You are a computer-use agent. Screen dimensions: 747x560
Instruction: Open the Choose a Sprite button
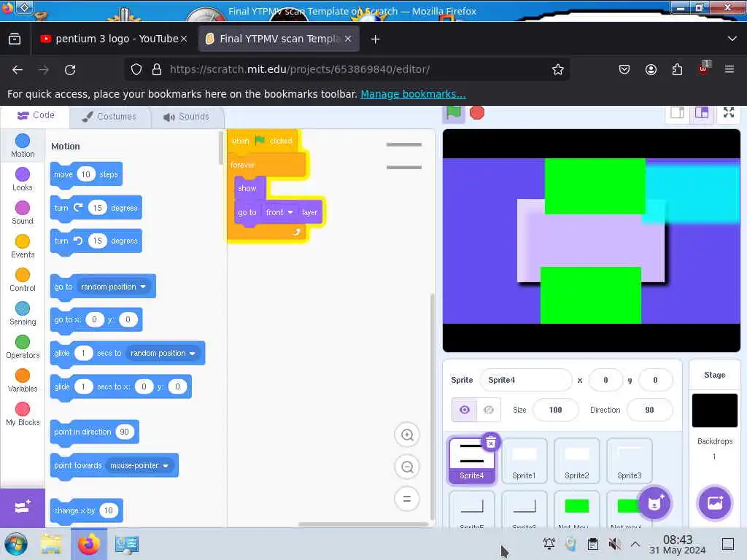[x=654, y=503]
